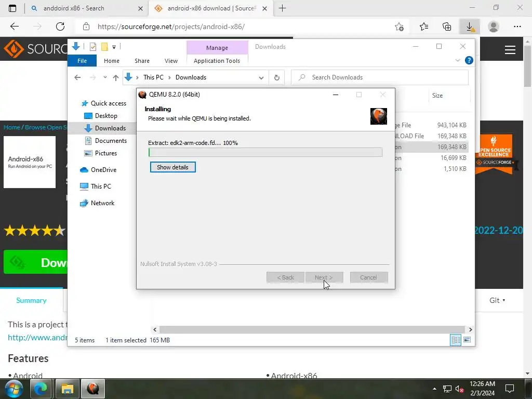The width and height of the screenshot is (532, 399).
Task: Select Network in navigation pane
Action: (x=102, y=203)
